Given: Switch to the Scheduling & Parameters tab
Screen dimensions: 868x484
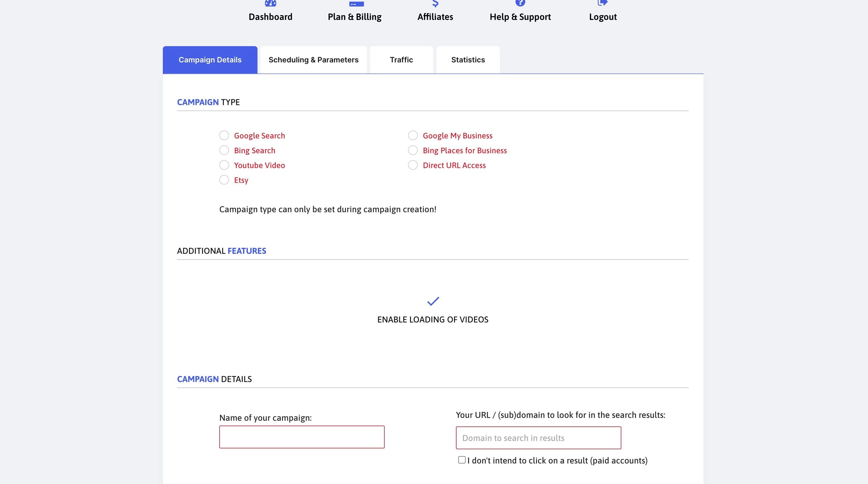Looking at the screenshot, I should (313, 60).
